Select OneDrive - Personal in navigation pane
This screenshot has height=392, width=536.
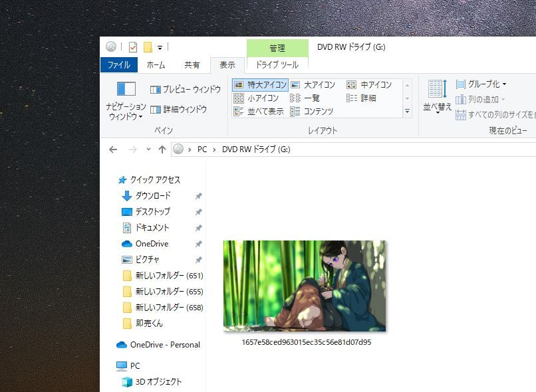[x=158, y=345]
